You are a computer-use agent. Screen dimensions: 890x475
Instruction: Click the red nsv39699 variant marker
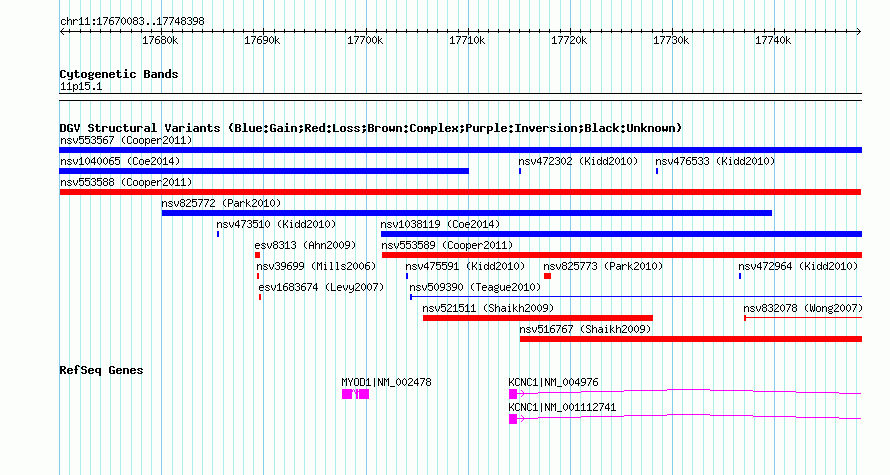tap(258, 276)
